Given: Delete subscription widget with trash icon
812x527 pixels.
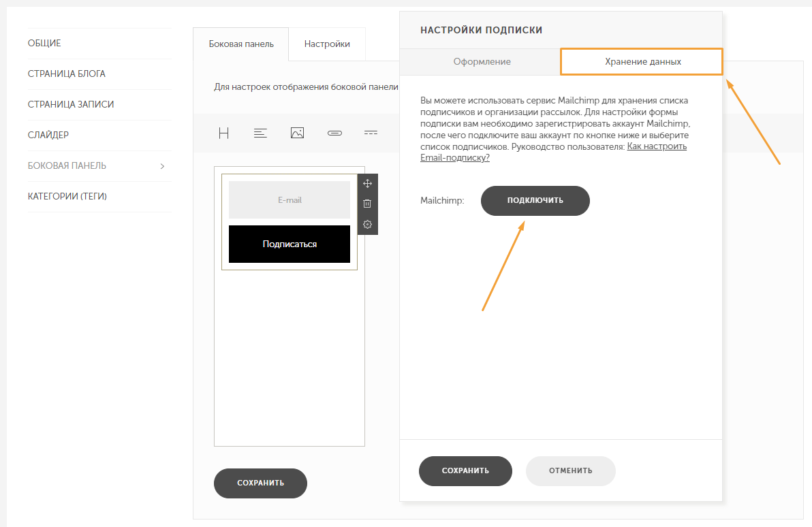Looking at the screenshot, I should click(x=367, y=204).
